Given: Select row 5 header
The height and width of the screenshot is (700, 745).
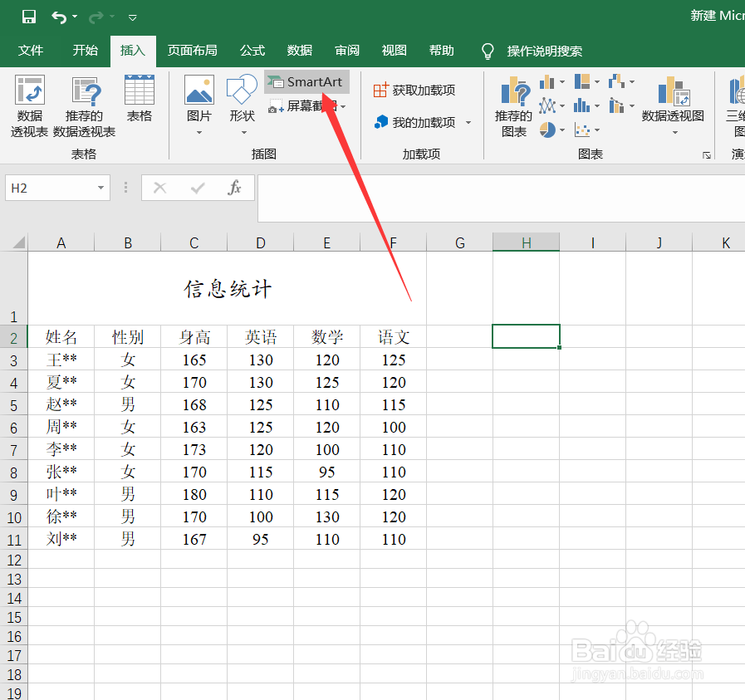Looking at the screenshot, I should [x=14, y=404].
